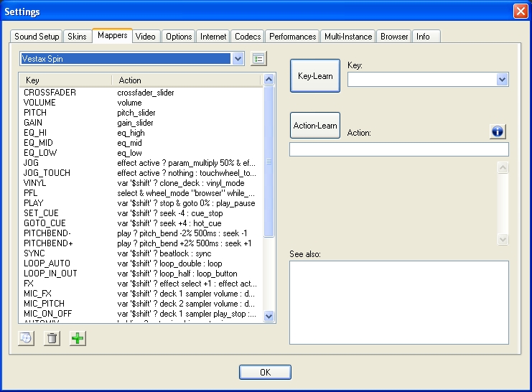Image resolution: width=532 pixels, height=392 pixels.
Task: Click the blue info icon near Action
Action: pos(498,131)
